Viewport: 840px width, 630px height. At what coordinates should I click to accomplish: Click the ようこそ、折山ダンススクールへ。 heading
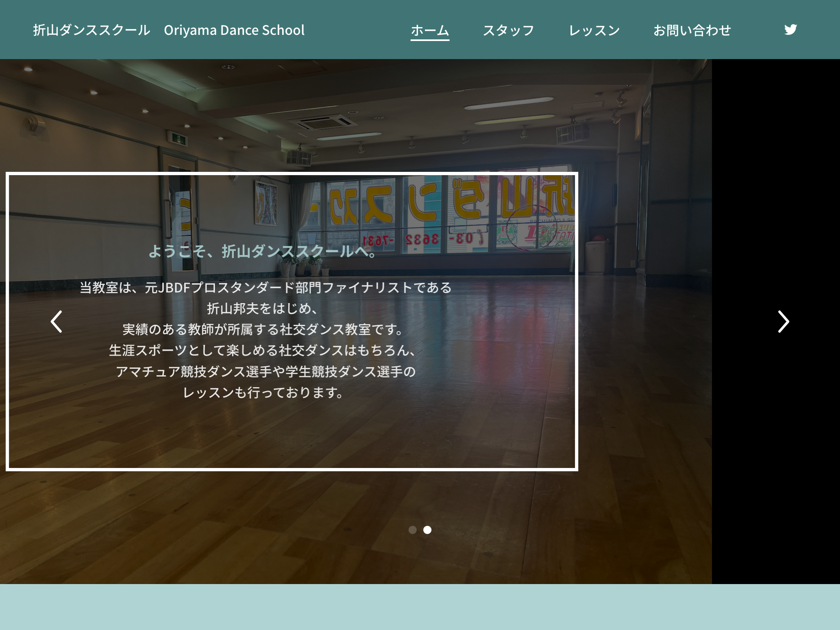262,251
